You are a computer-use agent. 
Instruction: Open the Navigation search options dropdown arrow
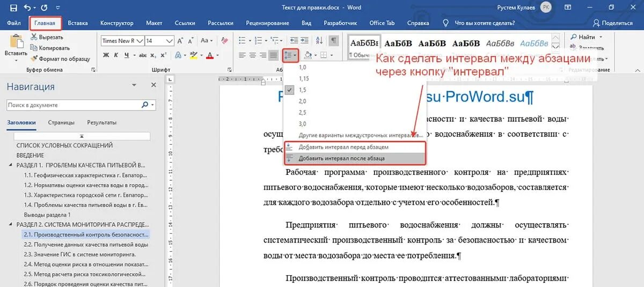[x=153, y=105]
